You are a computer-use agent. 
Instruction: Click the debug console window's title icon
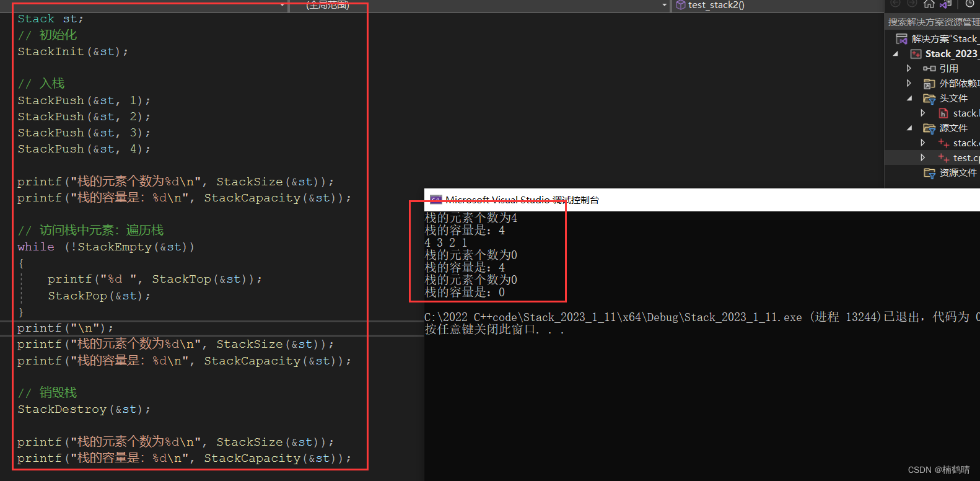(x=436, y=200)
